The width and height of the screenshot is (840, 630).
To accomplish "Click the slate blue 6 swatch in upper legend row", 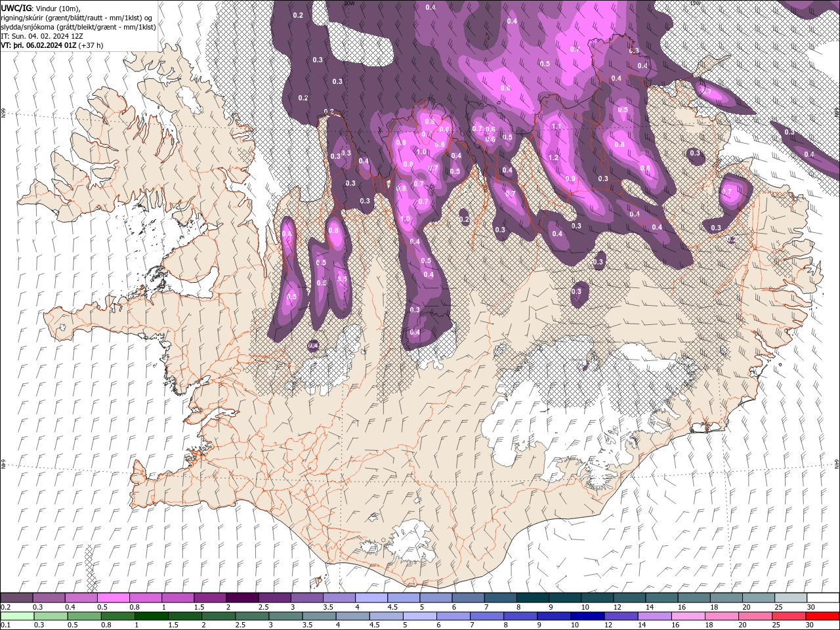I will tap(469, 597).
